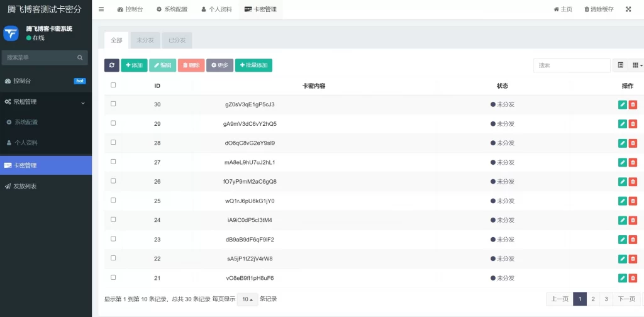This screenshot has width=644, height=317.
Task: Check the checkbox for row ID 27
Action: pos(113,162)
